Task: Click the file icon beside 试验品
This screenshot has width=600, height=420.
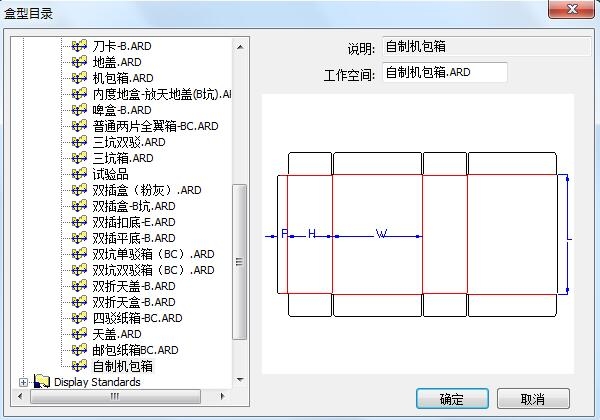Action: coord(79,174)
